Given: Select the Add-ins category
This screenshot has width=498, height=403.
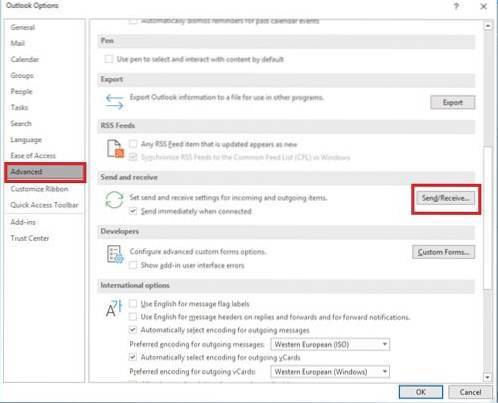Looking at the screenshot, I should tap(23, 222).
